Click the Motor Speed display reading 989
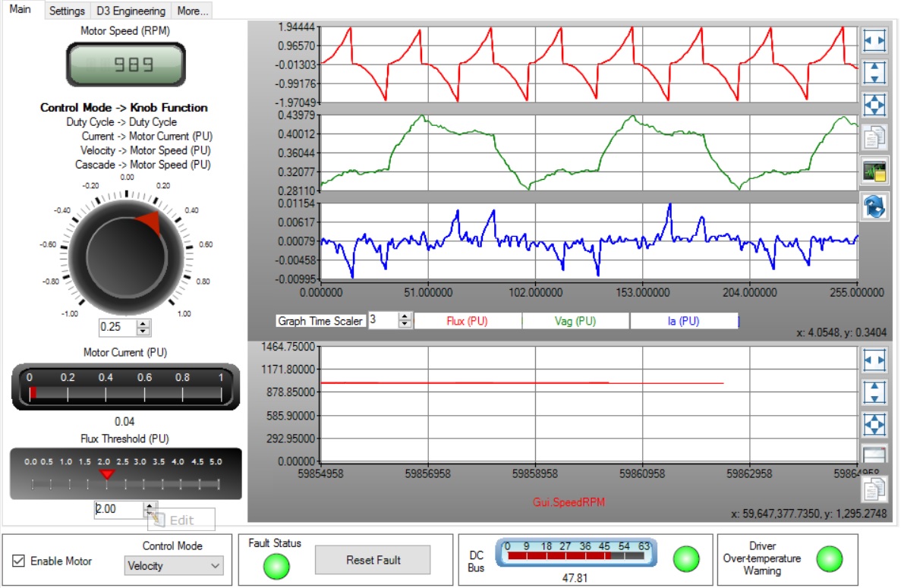Viewport: 901px width, 588px height. point(126,64)
